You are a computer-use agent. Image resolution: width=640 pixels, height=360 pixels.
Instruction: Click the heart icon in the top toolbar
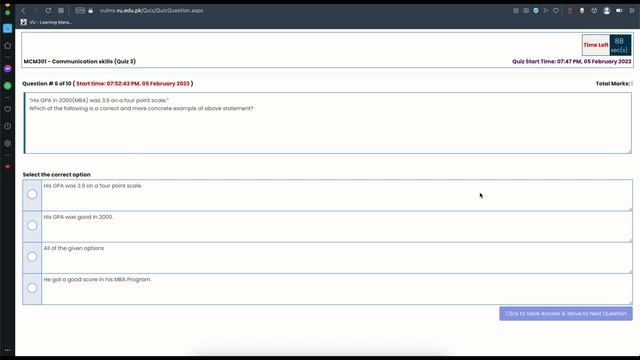coord(556,11)
